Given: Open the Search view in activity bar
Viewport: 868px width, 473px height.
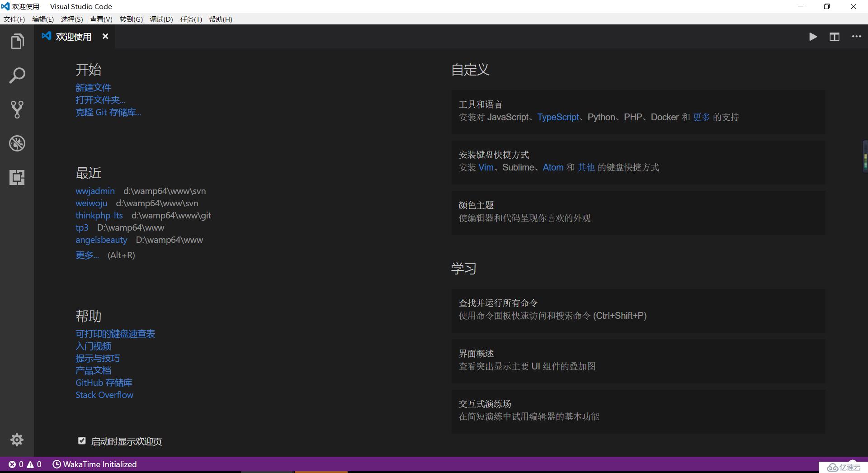Looking at the screenshot, I should (17, 76).
